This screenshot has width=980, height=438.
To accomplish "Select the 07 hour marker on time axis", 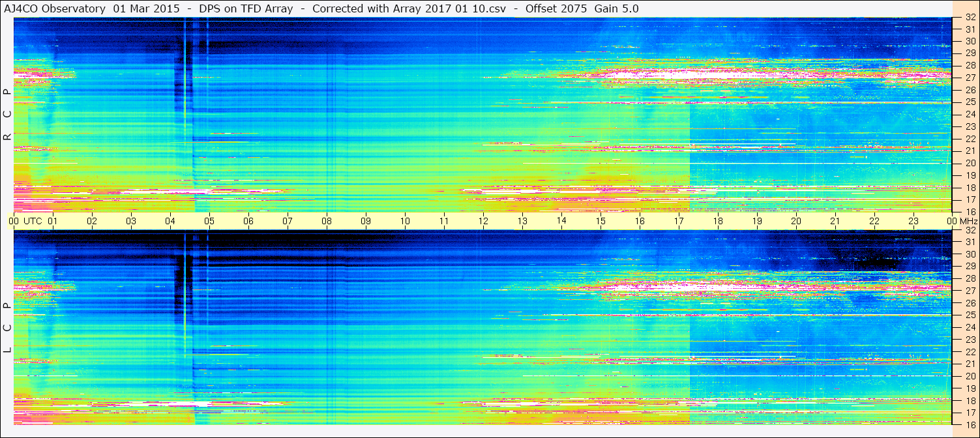I will (x=288, y=221).
